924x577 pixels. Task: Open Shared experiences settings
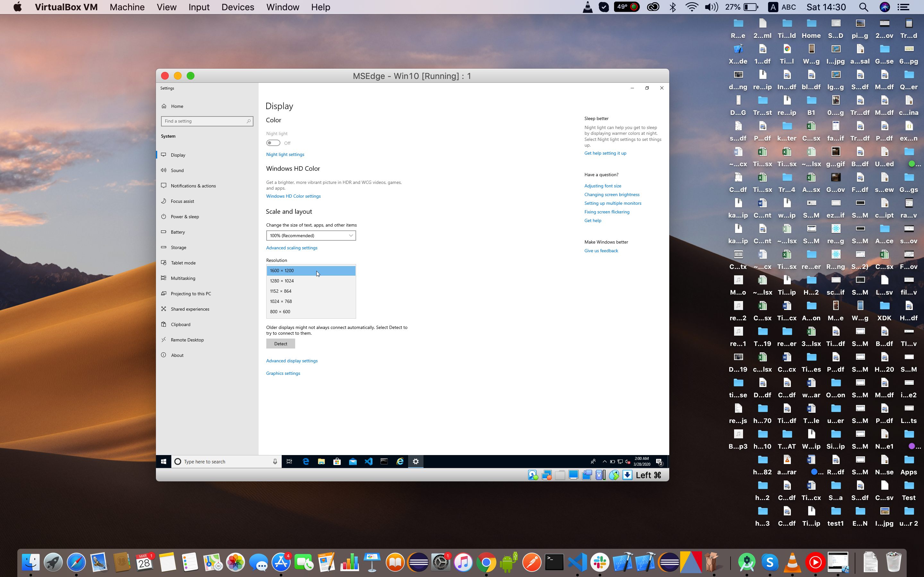(207, 309)
